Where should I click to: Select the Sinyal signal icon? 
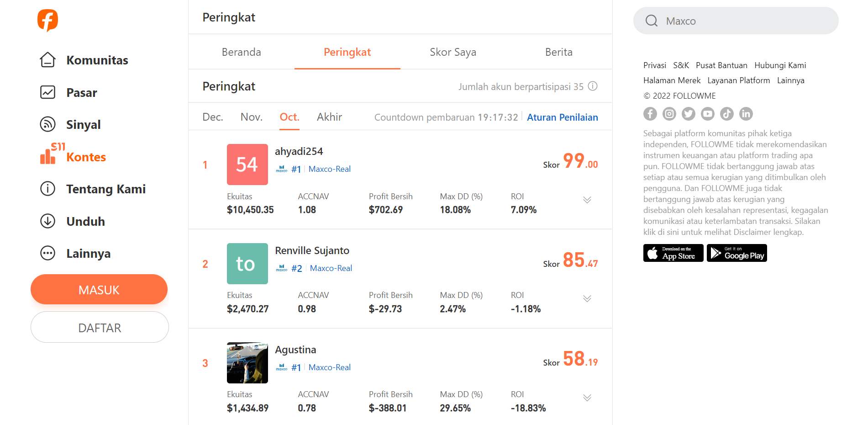click(47, 124)
